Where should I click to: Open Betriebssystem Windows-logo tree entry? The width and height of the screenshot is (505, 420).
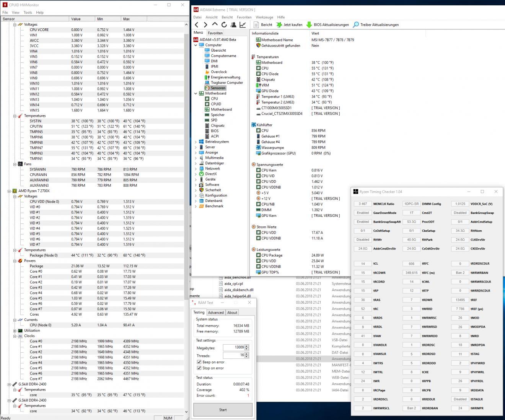202,142
